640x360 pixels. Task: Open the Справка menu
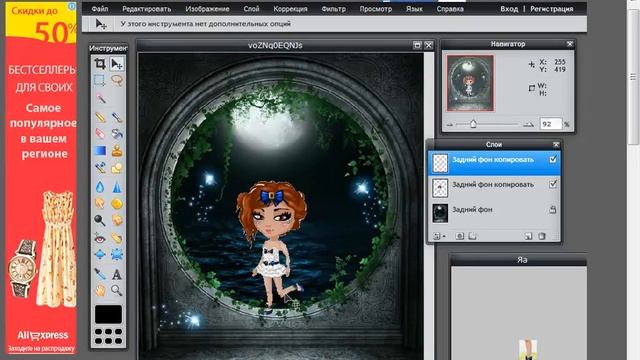pyautogui.click(x=450, y=9)
